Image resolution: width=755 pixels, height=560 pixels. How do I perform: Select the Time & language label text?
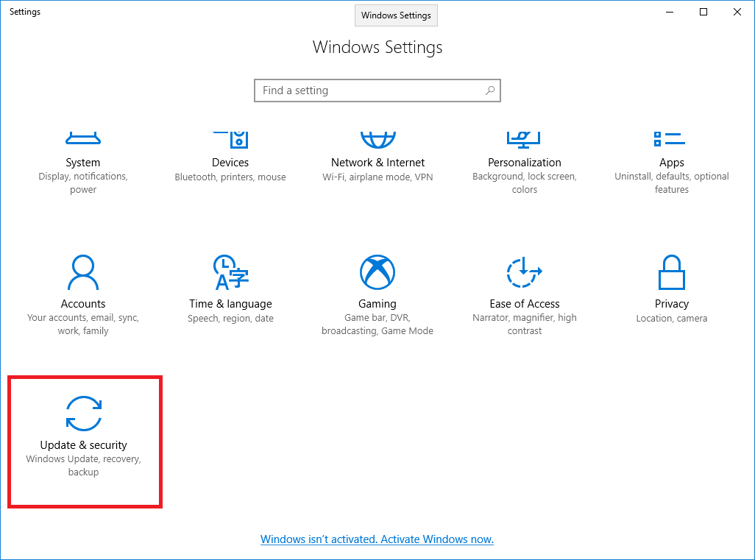(230, 304)
